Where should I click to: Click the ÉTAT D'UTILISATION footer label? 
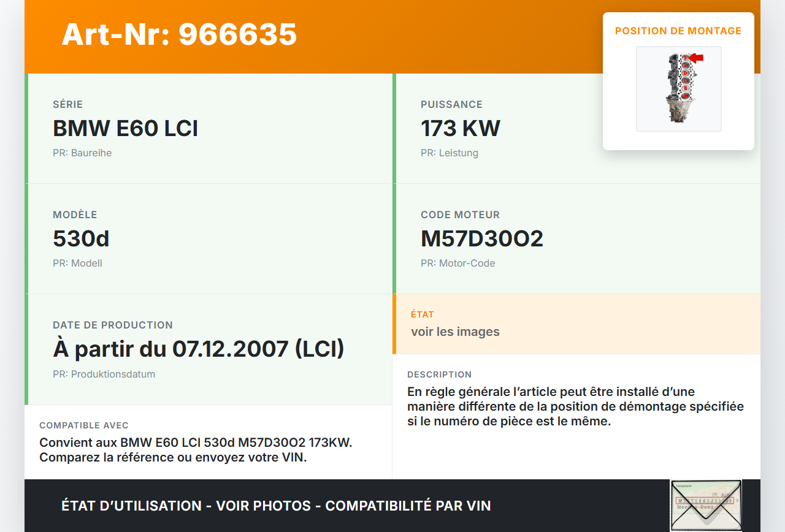(x=132, y=506)
